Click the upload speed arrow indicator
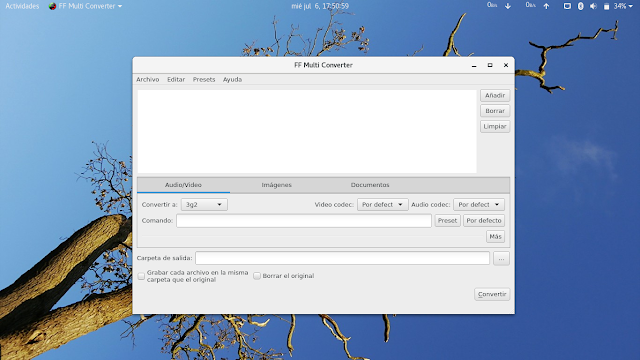The width and height of the screenshot is (640, 360). click(x=546, y=6)
